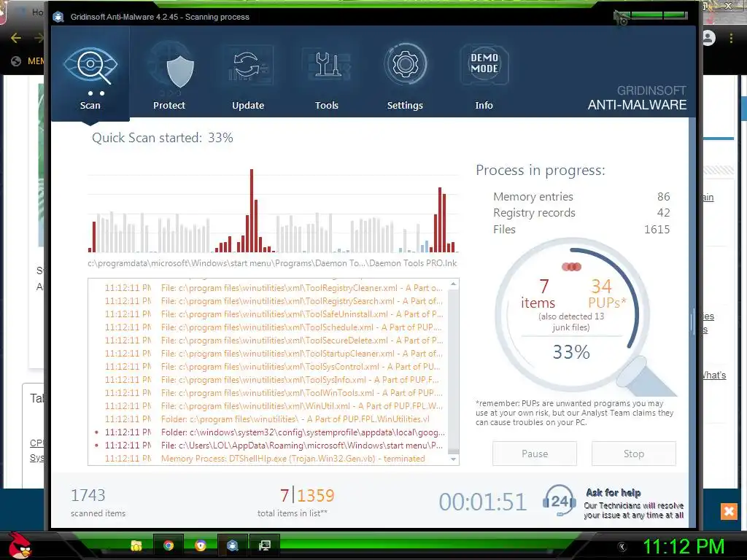Click the 1743 scanned items counter
This screenshot has height=560, width=747.
88,495
